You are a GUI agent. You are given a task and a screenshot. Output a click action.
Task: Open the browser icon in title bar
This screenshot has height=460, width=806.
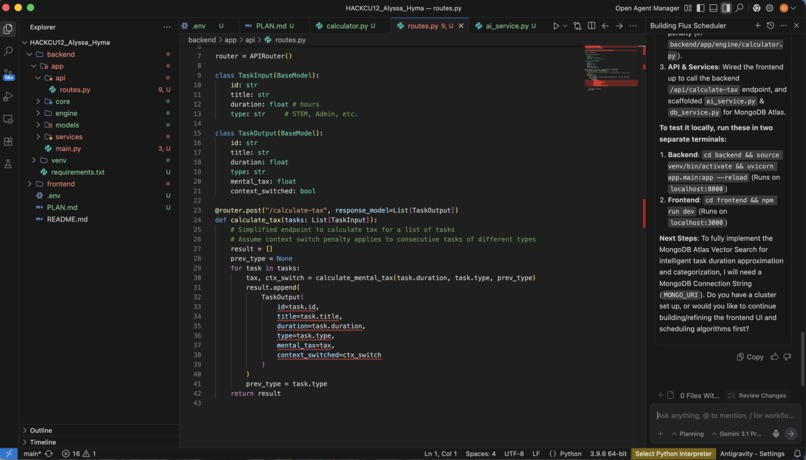757,8
